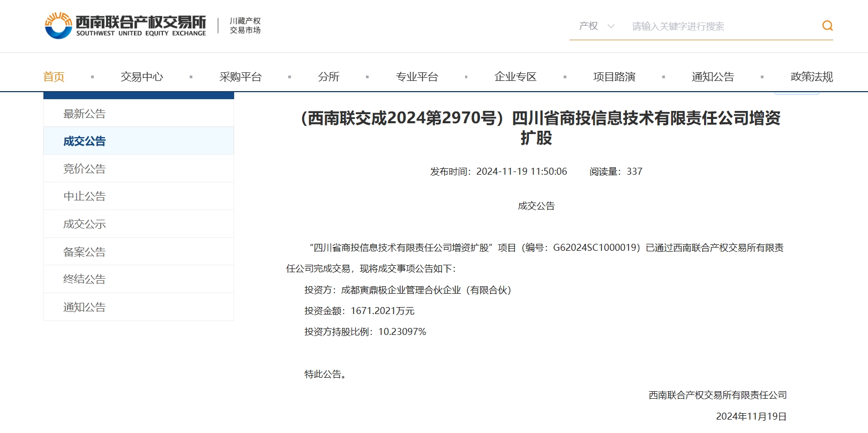Select 成交公示 in the sidebar
The height and width of the screenshot is (433, 868).
[139, 224]
